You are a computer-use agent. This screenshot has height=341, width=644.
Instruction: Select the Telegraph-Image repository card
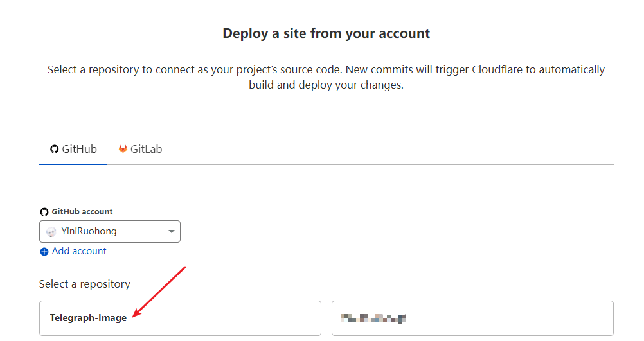pos(180,318)
